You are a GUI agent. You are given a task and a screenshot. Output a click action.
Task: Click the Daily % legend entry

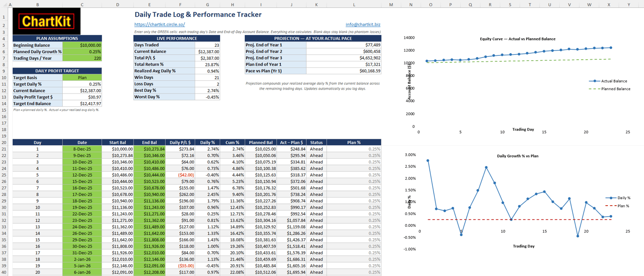pyautogui.click(x=618, y=198)
